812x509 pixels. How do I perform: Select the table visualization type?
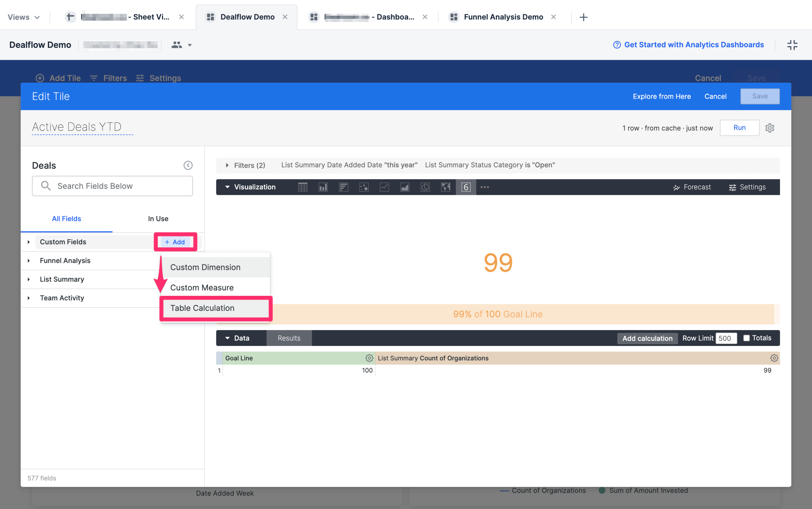pos(303,187)
